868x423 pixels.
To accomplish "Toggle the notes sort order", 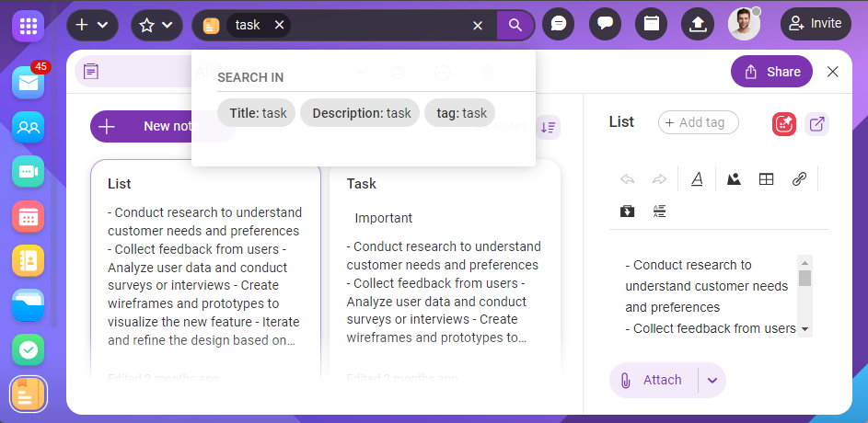I will click(x=549, y=127).
